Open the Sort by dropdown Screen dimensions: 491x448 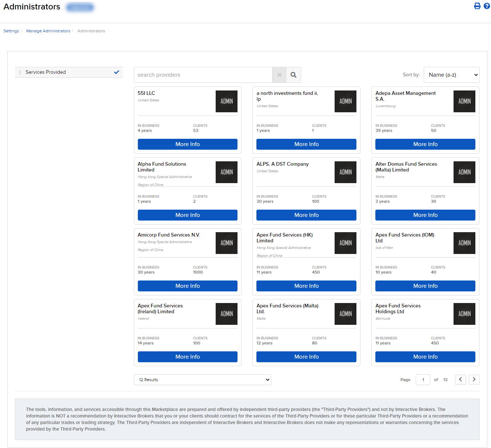click(451, 75)
